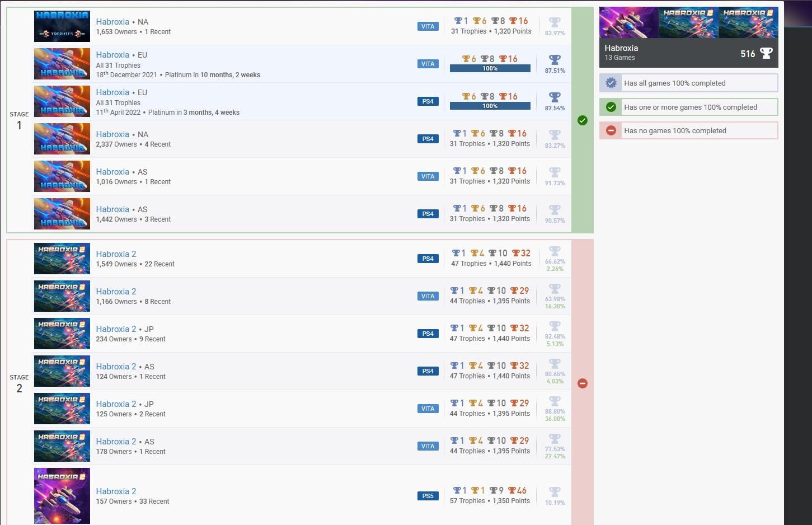Click thumbnail of Habroxia NA Vita trophies cover
This screenshot has height=525, width=812.
coord(62,26)
